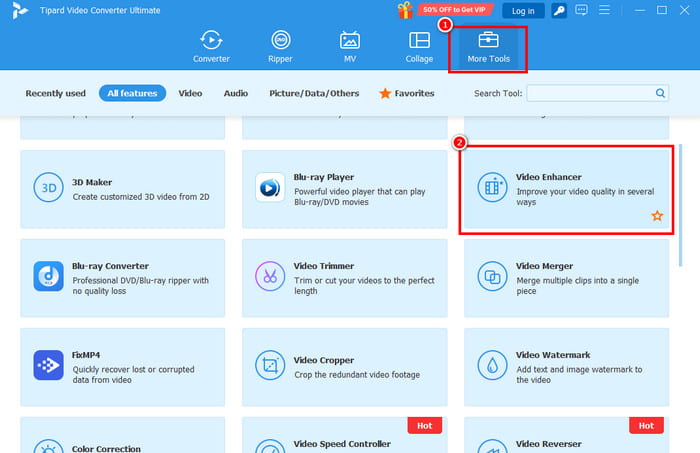
Task: Show Favorites tools
Action: [x=407, y=93]
